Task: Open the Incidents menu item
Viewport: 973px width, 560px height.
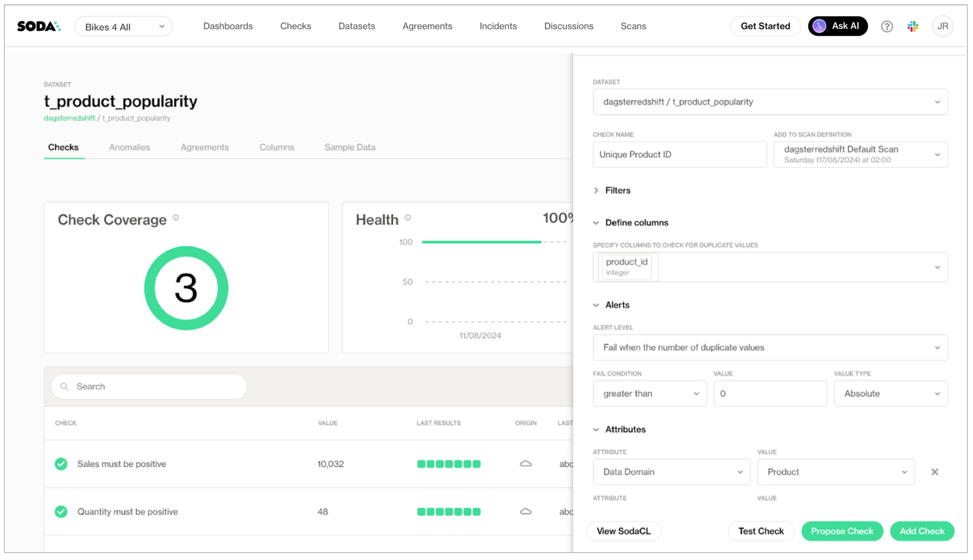Action: point(498,26)
